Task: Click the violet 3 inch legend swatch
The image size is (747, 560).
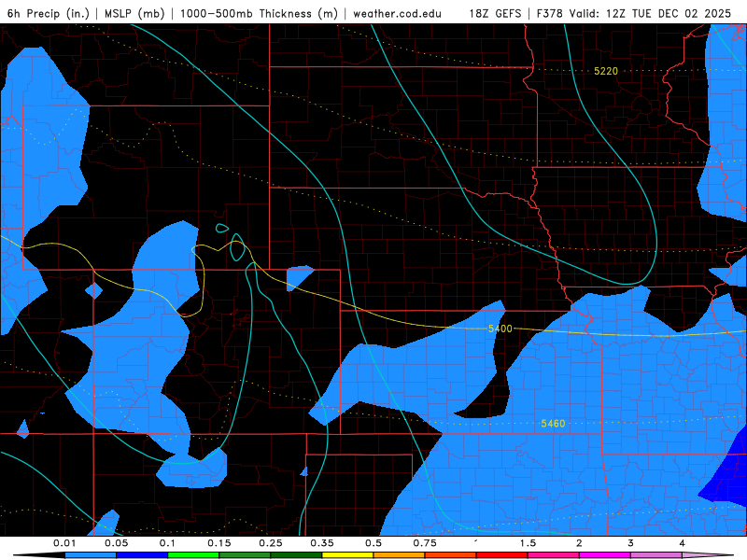Action: tap(656, 555)
